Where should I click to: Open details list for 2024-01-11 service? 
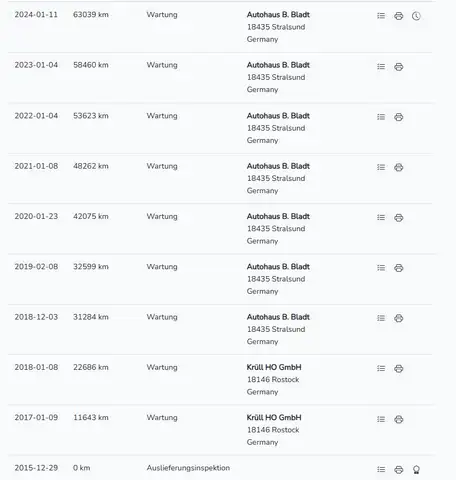point(381,16)
